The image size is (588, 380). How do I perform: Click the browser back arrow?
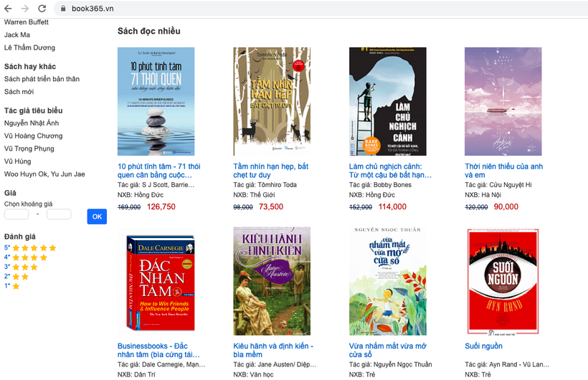pyautogui.click(x=9, y=8)
